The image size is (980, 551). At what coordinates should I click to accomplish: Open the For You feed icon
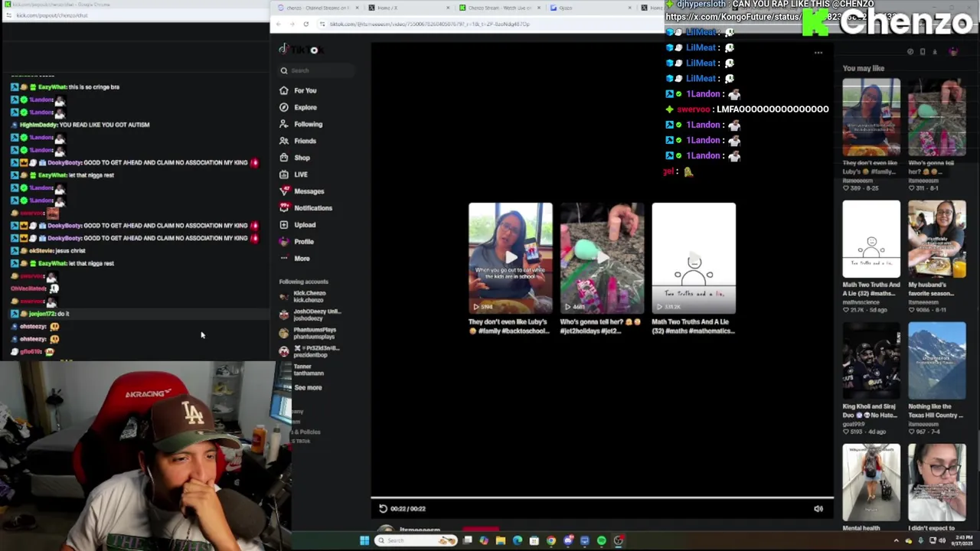coord(284,90)
